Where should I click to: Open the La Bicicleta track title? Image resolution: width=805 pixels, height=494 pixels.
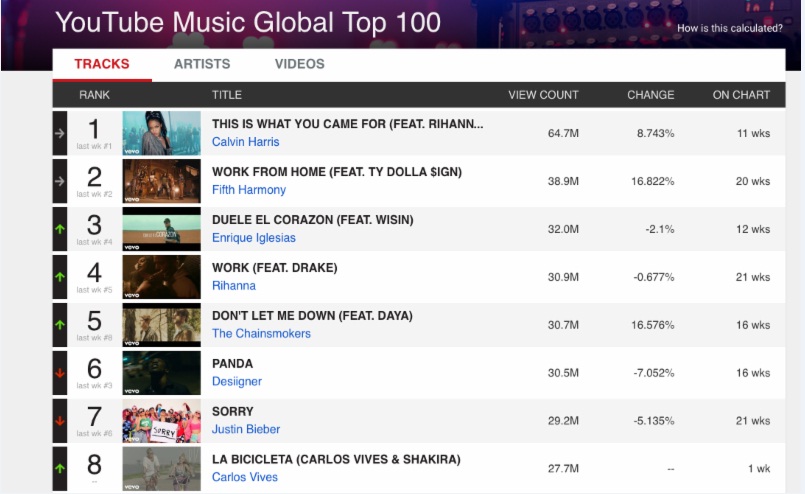tap(336, 459)
